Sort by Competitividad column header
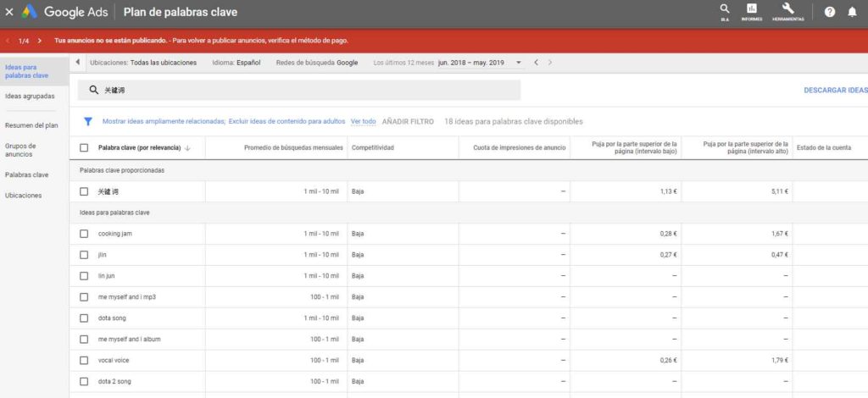 [373, 148]
